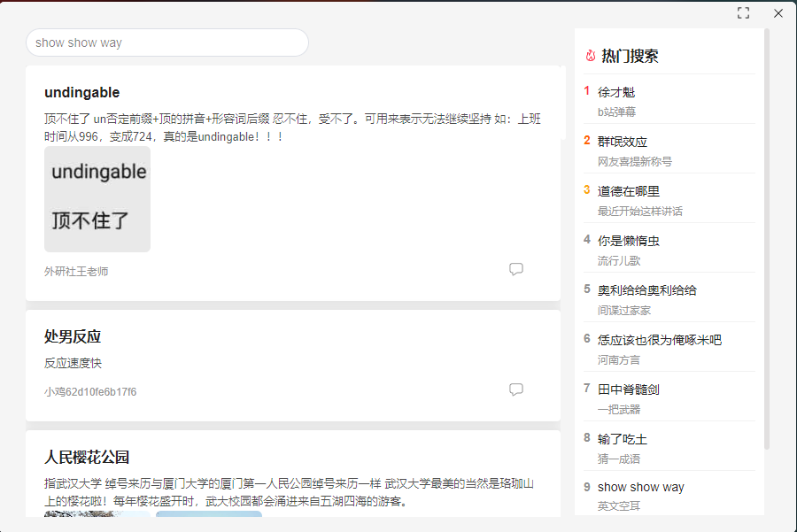Open the 恁应该也很为俺啄米吧 entry
The width and height of the screenshot is (797, 532).
click(x=654, y=339)
